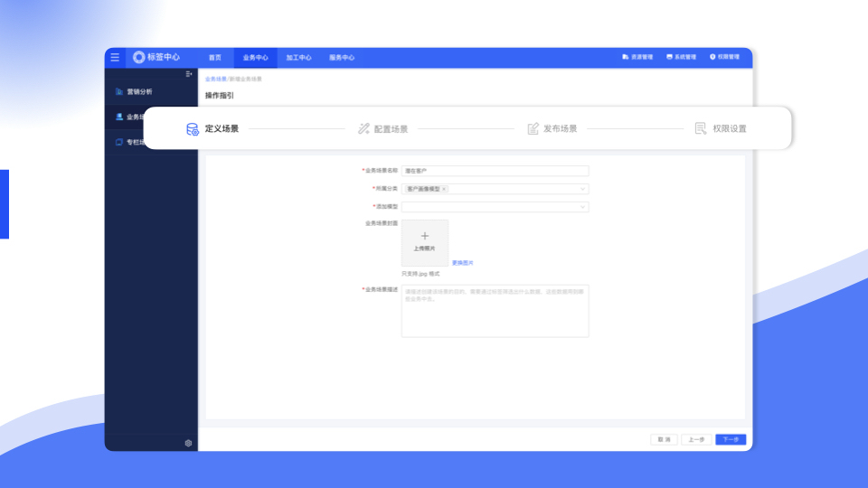Viewport: 868px width, 488px height.
Task: Click the 营销分析 sidebar icon
Action: point(119,92)
